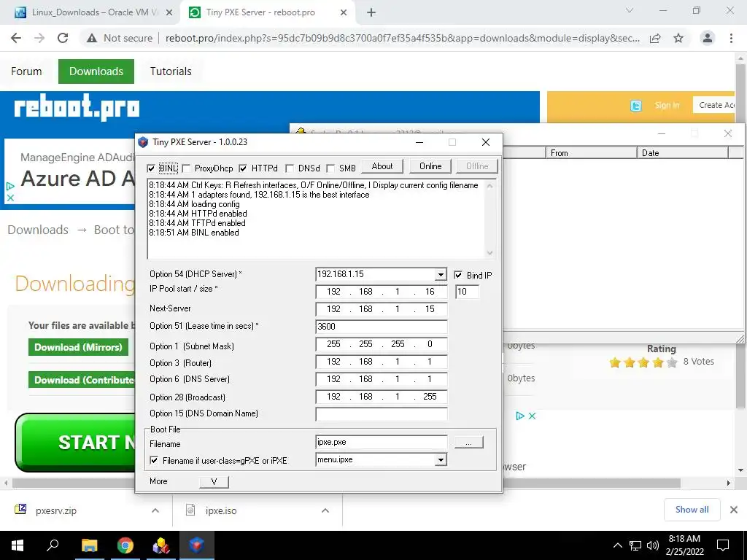Toggle the ProxyDhcp checkbox

[x=187, y=168]
